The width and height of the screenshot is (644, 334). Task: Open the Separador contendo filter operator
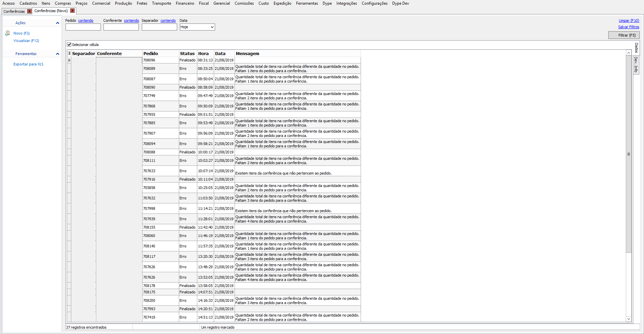(x=168, y=20)
